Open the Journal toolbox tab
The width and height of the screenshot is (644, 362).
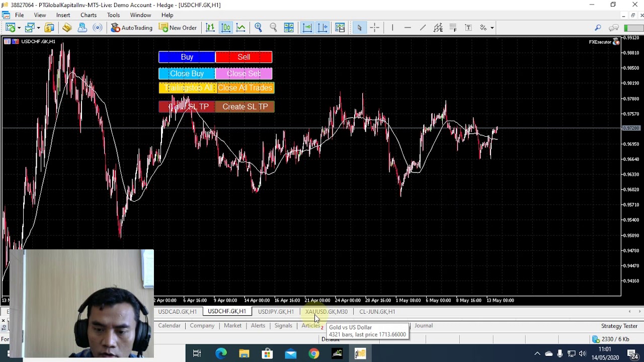click(x=424, y=326)
